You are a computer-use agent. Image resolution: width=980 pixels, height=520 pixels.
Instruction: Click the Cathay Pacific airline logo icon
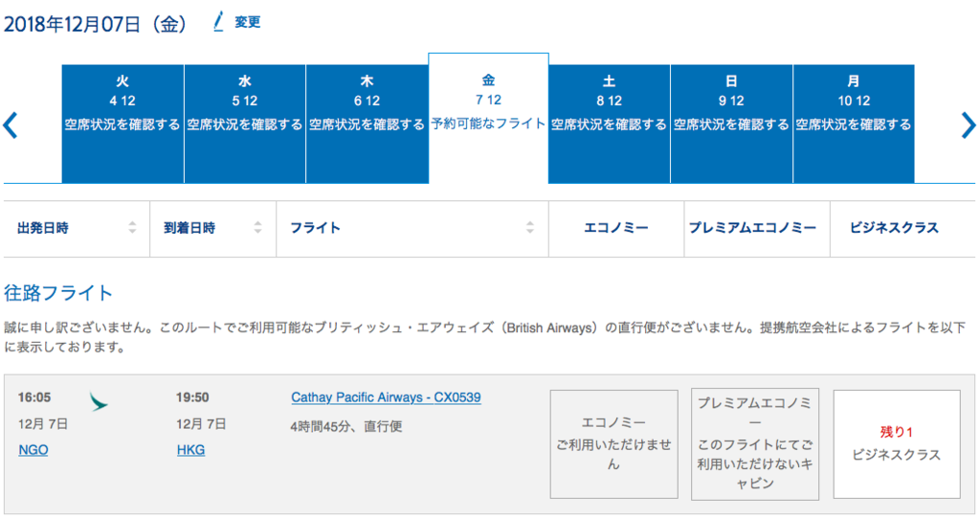click(x=99, y=401)
